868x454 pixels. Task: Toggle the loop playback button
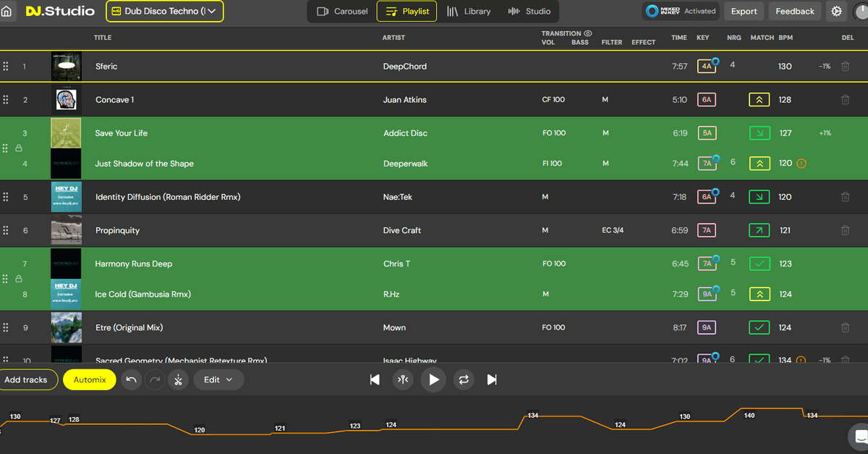(464, 379)
